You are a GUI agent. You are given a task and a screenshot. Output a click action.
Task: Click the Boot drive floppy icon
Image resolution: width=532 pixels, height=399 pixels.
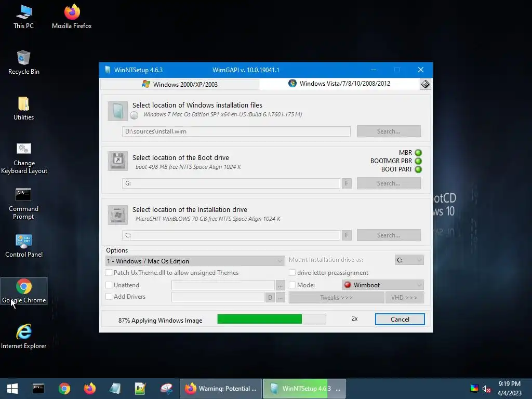pos(118,161)
